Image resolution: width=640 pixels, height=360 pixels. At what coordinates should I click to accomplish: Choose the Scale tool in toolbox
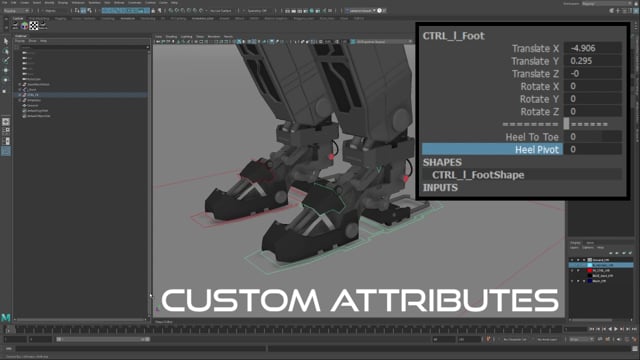point(4,91)
